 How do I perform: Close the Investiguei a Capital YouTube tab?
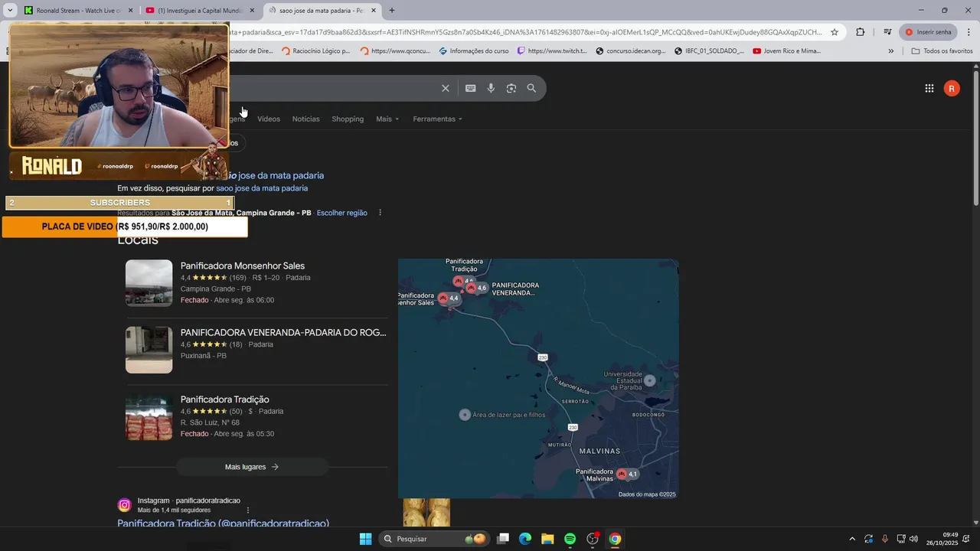[252, 11]
